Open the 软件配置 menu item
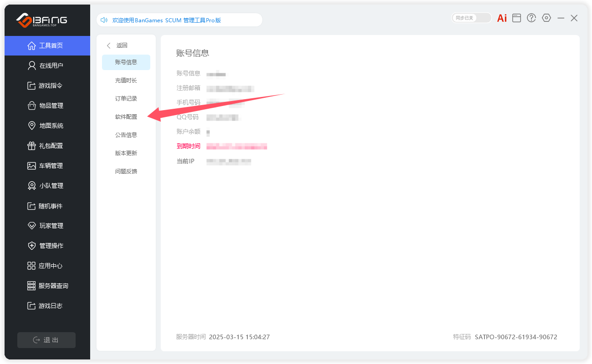 126,116
